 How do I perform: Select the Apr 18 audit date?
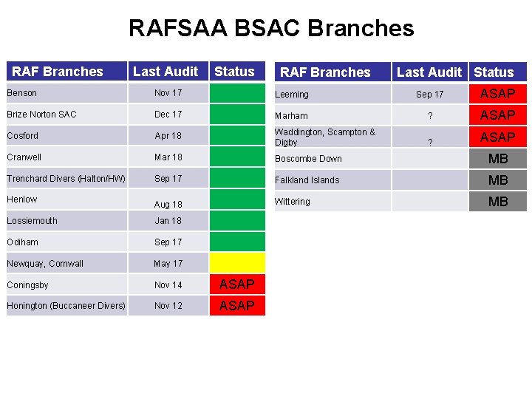point(168,136)
